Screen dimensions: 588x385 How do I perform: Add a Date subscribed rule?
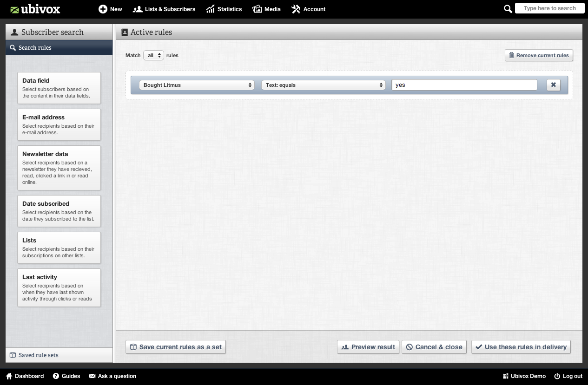[x=59, y=211]
